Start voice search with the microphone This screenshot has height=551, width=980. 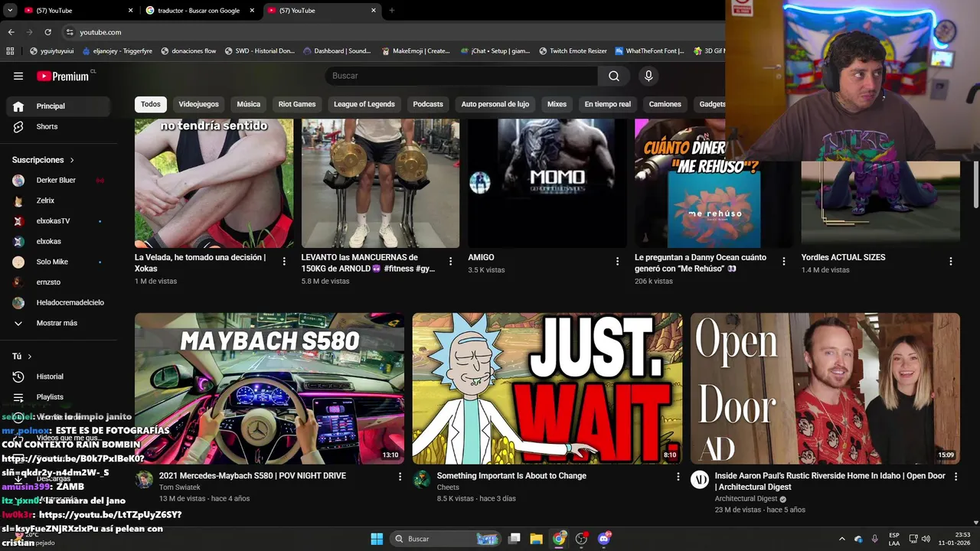(648, 76)
